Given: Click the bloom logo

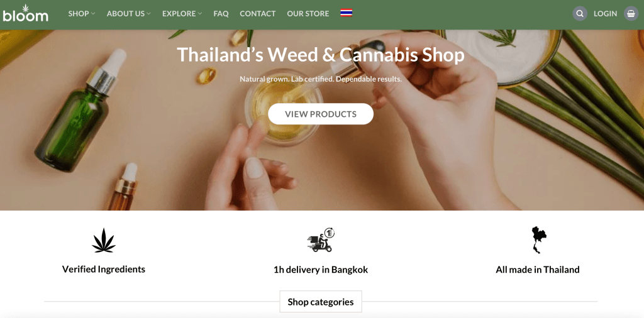Looking at the screenshot, I should (25, 13).
